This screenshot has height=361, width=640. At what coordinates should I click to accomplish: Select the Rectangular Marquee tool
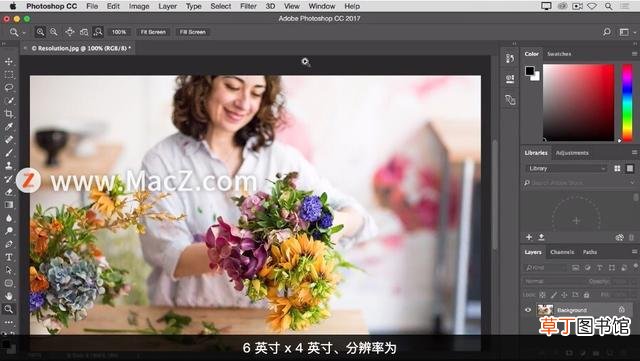point(9,75)
